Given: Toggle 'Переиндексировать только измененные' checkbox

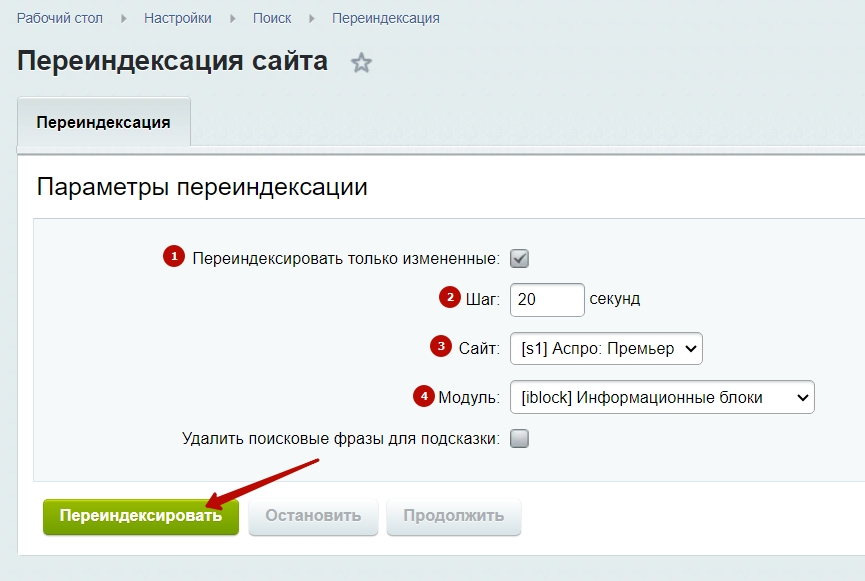Looking at the screenshot, I should click(x=519, y=258).
